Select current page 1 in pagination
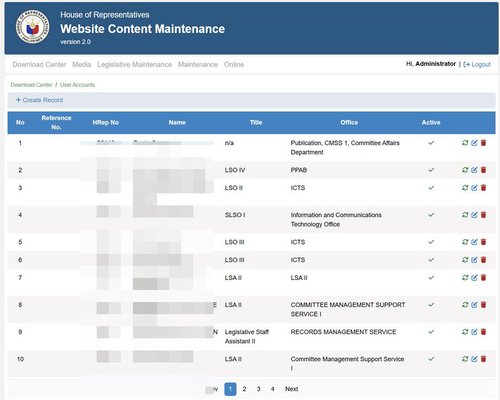 tap(230, 389)
